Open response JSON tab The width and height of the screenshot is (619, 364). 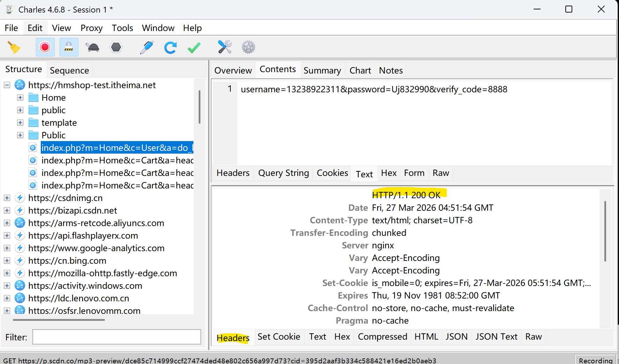click(x=457, y=337)
